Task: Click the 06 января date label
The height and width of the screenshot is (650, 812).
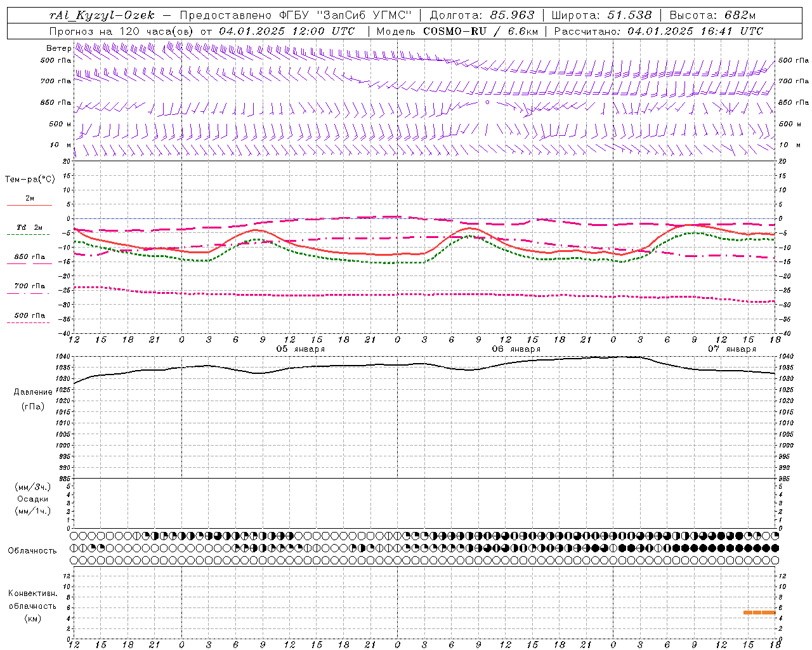Action: (516, 349)
